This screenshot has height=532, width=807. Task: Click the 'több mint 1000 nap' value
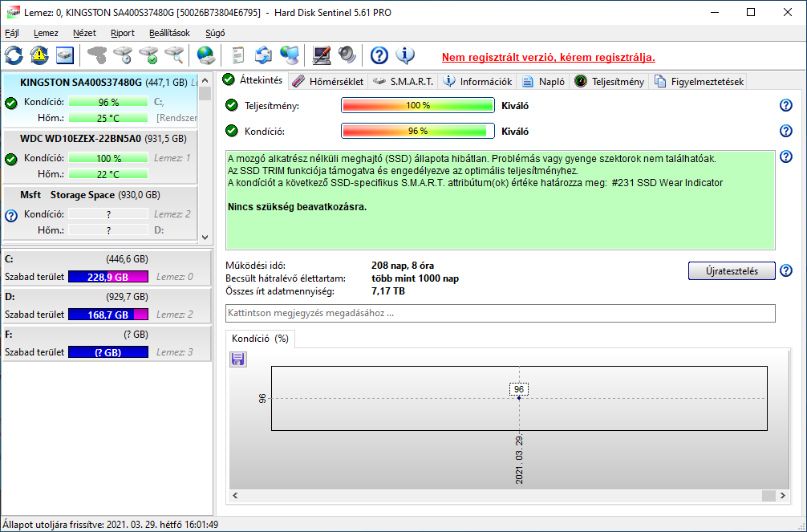tap(415, 278)
